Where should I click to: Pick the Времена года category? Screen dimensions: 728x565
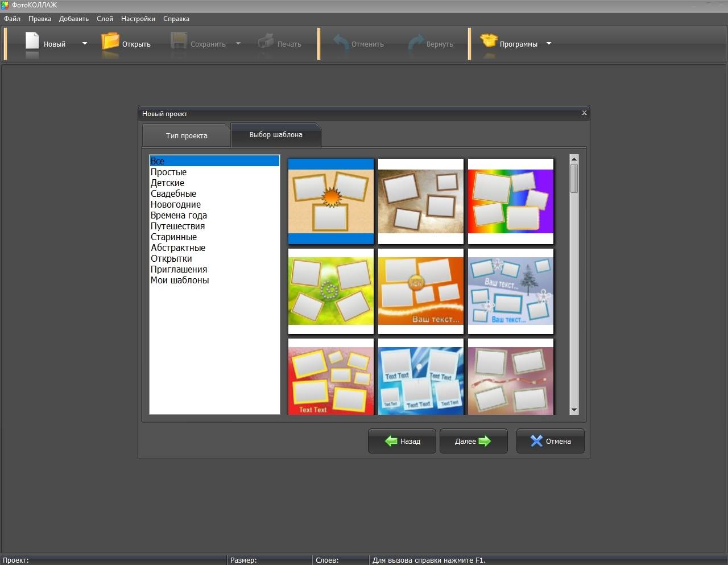pos(214,215)
